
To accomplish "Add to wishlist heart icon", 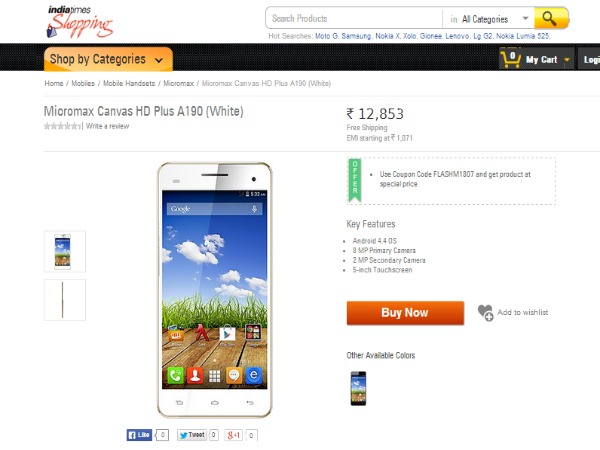I will click(485, 313).
